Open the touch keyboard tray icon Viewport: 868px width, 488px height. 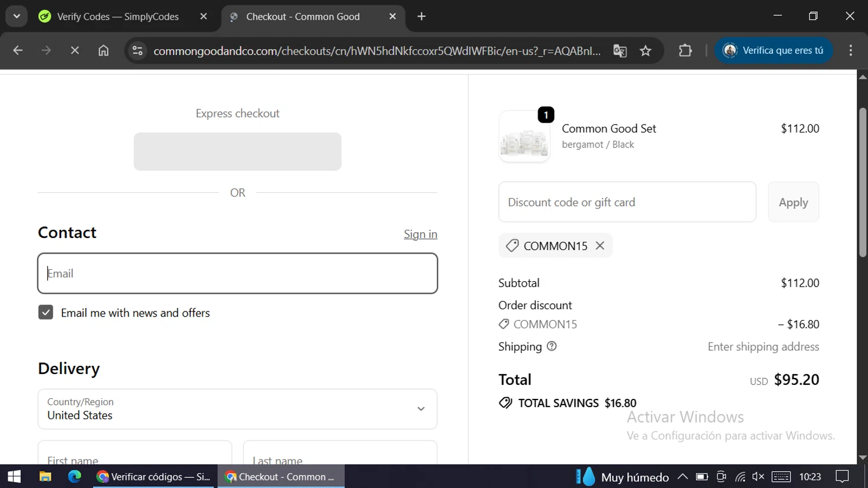point(781,476)
